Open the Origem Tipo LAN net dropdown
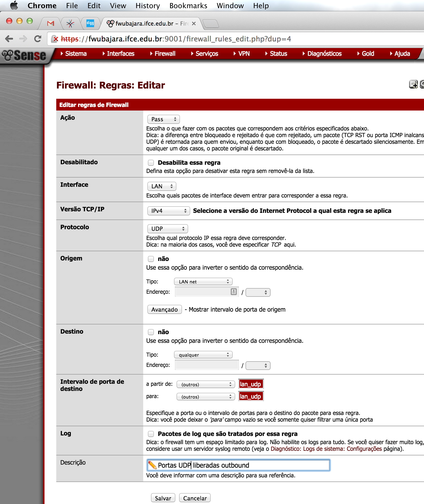The height and width of the screenshot is (504, 424). pos(203,282)
